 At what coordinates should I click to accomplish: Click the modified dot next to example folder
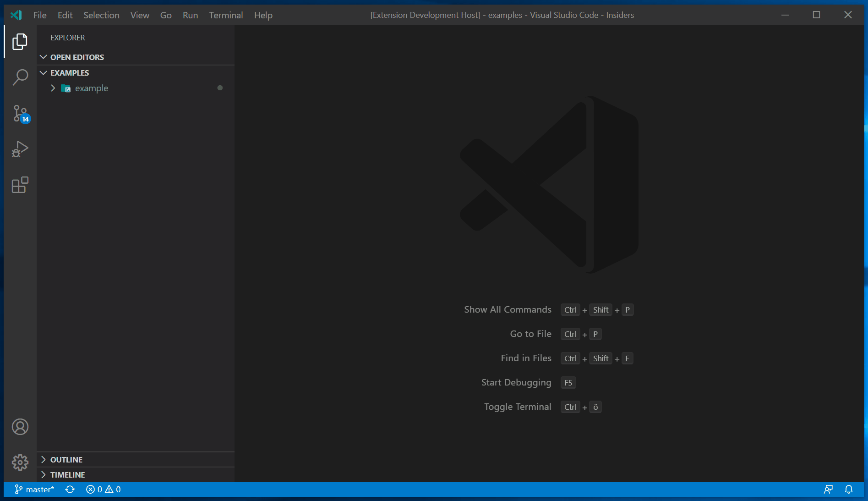coord(220,88)
